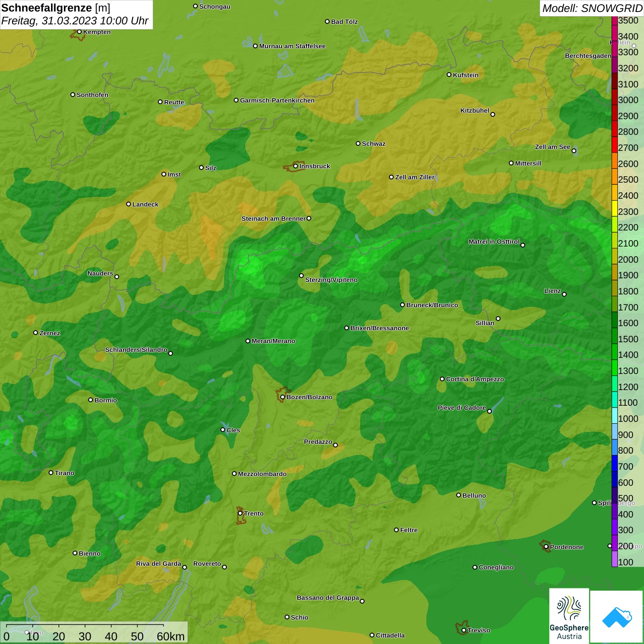
Task: Click the 'Reutte' town label
Action: coord(174,102)
